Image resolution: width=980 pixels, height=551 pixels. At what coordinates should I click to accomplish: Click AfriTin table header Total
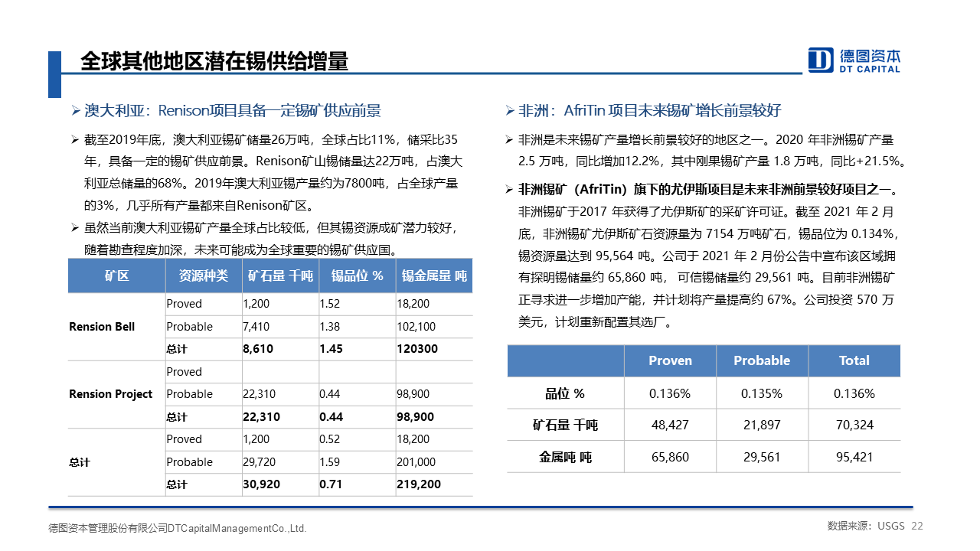(854, 360)
